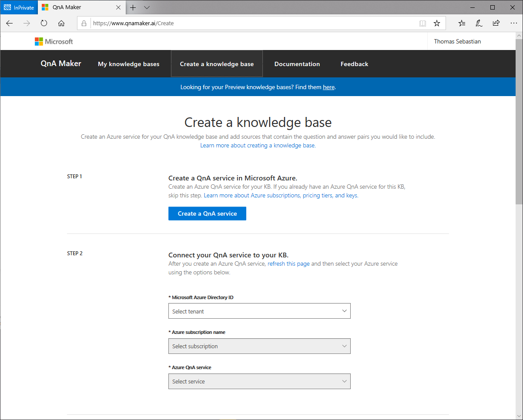Viewport: 523px width, 420px height.
Task: Open new tab with plus icon
Action: coord(133,7)
